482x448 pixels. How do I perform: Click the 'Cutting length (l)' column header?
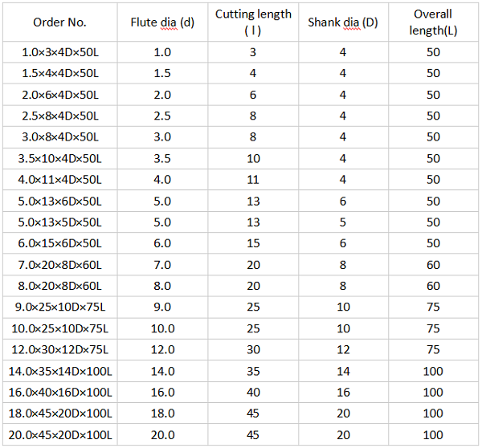click(x=252, y=22)
